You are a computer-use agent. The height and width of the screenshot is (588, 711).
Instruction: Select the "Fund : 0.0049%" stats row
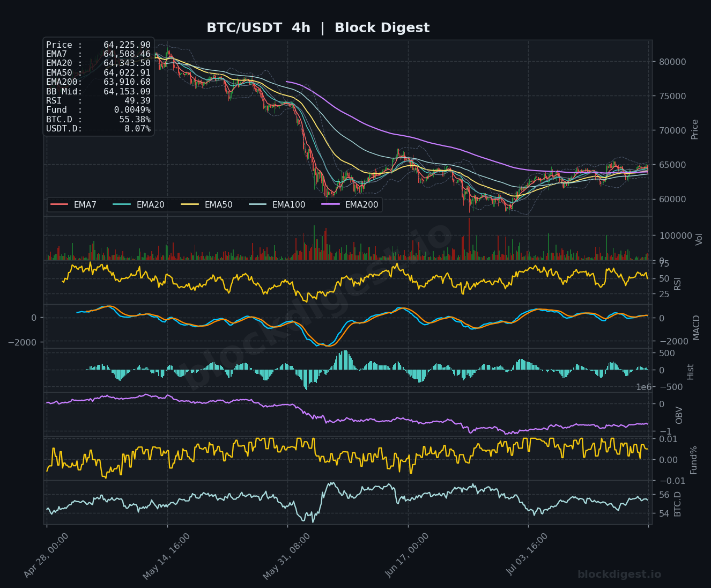pos(98,110)
